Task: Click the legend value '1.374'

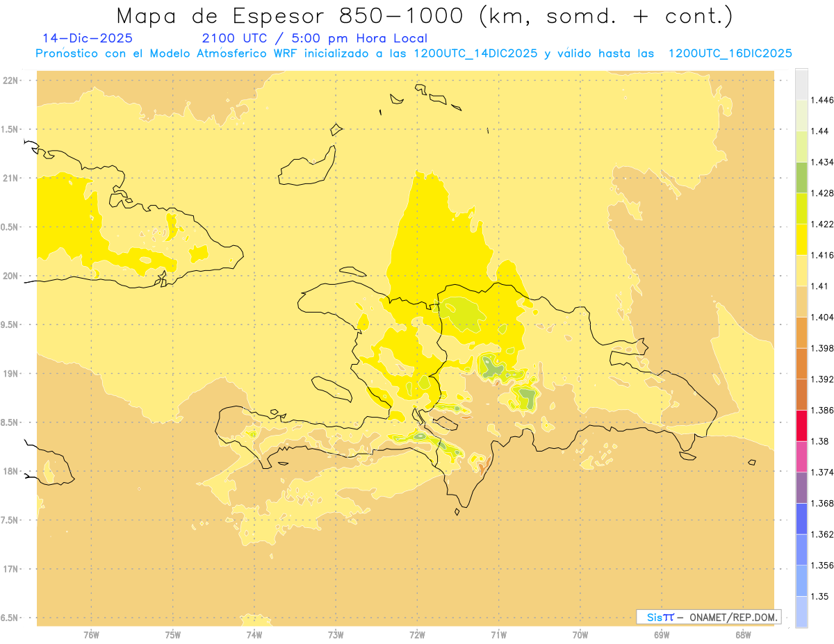Action: [823, 472]
